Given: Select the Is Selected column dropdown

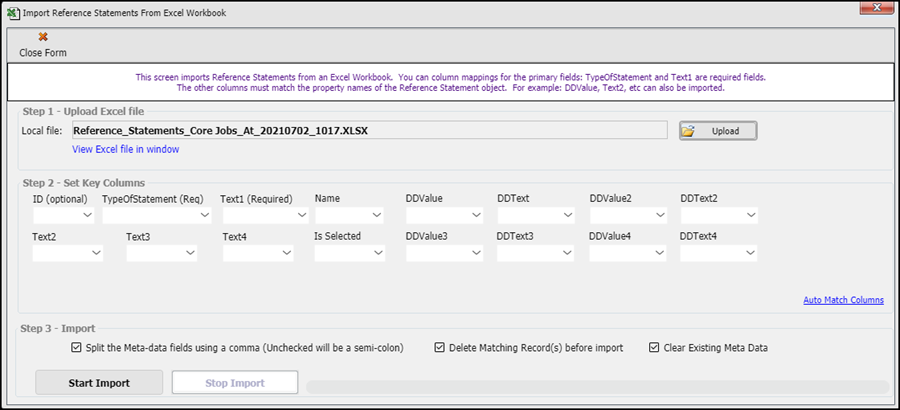Looking at the screenshot, I should point(349,254).
